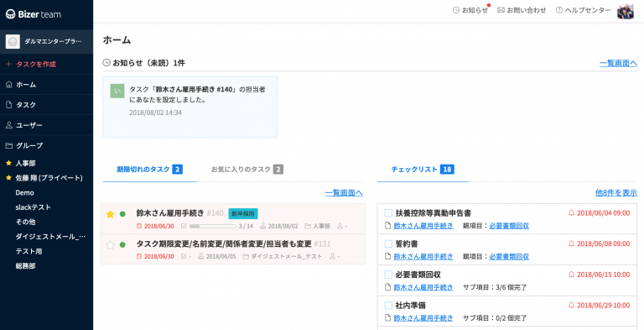The image size is (644, 330).
Task: Click the ユーザー person icon in the sidebar
Action: (9, 125)
